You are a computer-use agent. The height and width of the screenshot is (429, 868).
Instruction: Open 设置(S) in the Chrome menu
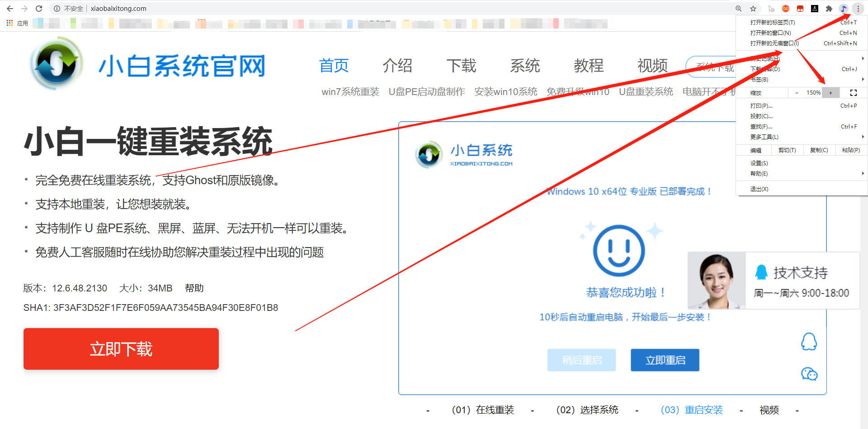coord(759,163)
